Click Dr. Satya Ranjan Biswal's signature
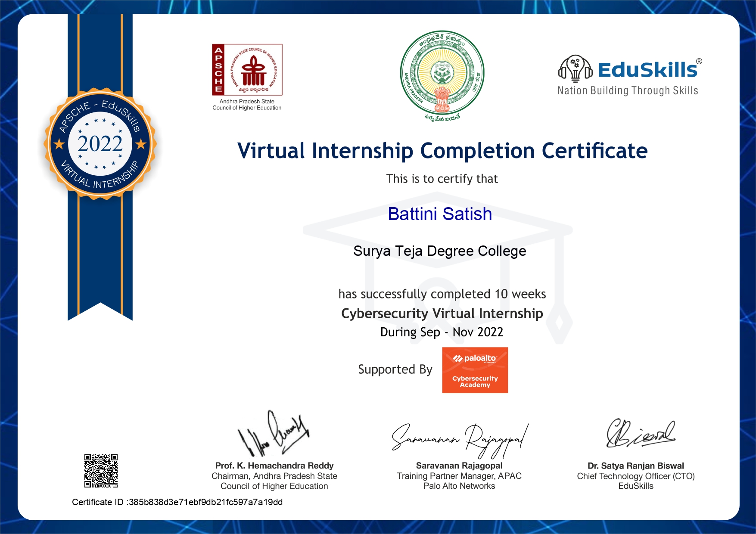 point(640,434)
